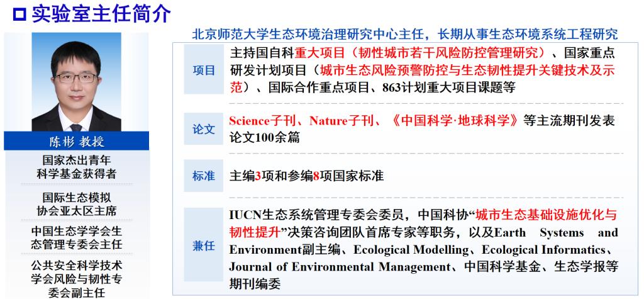Select the 项目 section label

tap(204, 71)
